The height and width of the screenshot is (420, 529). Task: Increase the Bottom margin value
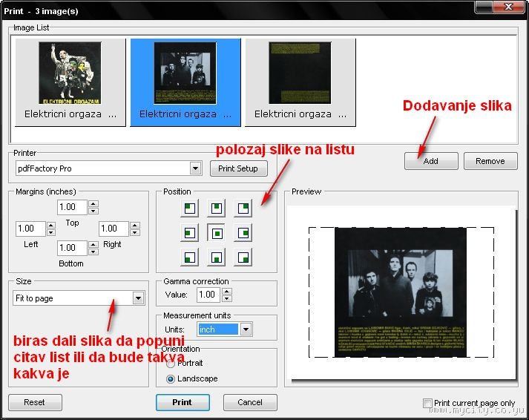(93, 244)
